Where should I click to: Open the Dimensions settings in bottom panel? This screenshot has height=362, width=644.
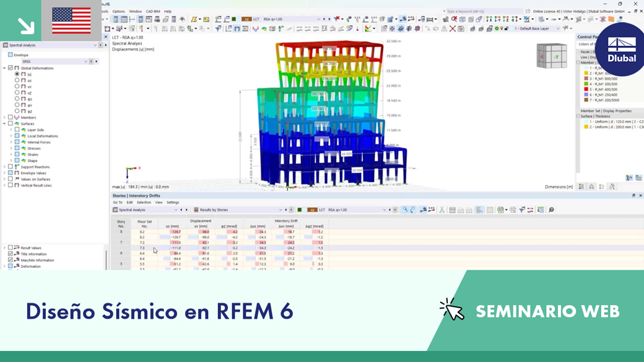click(559, 186)
